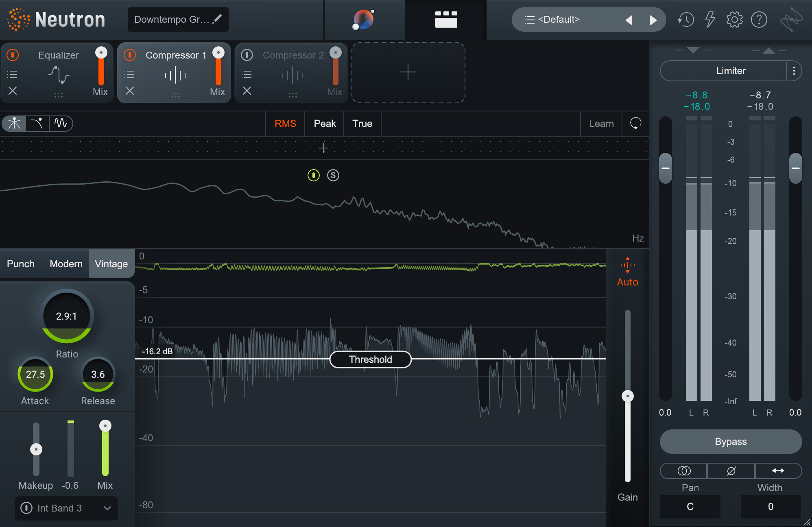This screenshot has width=812, height=527.
Task: Open the undo history clock icon
Action: click(685, 20)
